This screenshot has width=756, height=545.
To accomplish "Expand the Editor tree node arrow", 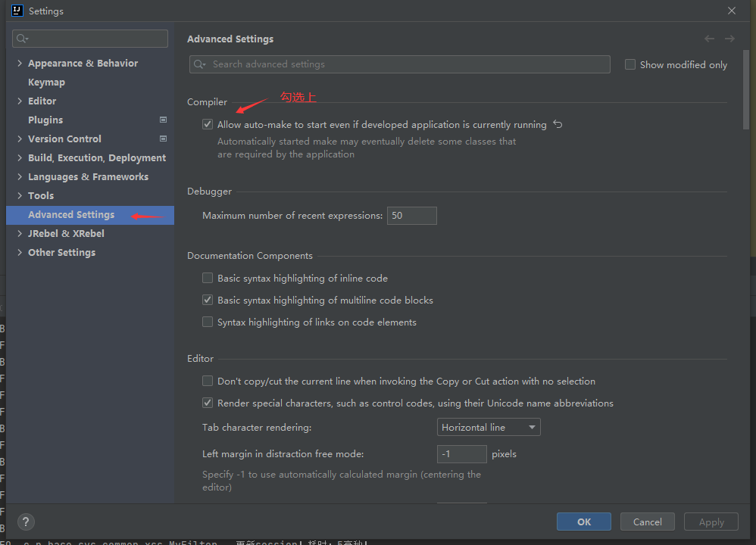I will click(x=20, y=101).
